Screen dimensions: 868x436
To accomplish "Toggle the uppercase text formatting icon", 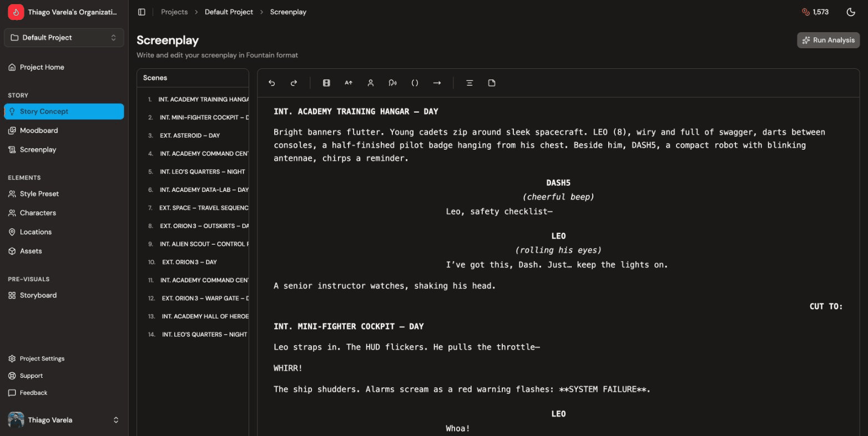I will point(348,83).
